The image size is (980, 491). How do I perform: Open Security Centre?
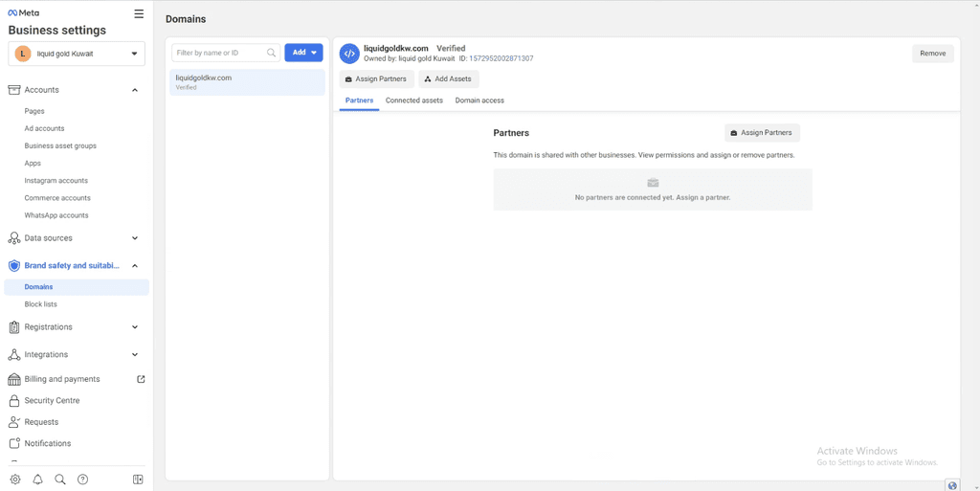(52, 400)
